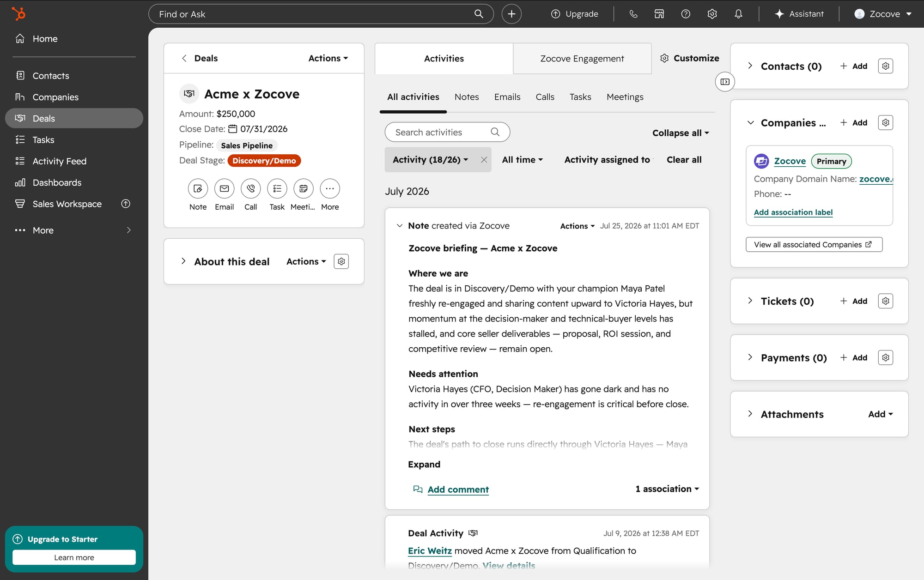
Task: Collapse the Companies card
Action: pos(750,122)
